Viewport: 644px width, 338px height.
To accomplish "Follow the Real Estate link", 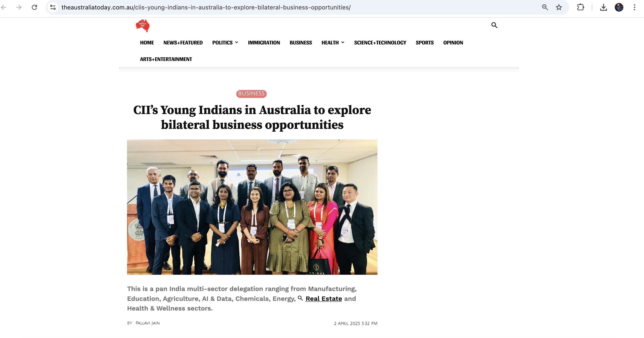I will [x=324, y=298].
